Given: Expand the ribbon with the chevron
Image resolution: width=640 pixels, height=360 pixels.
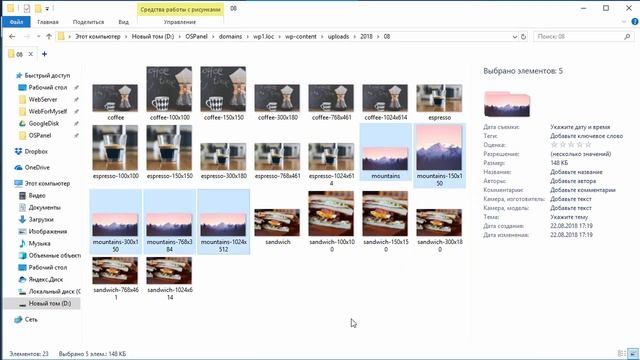Looking at the screenshot, I should (x=624, y=22).
